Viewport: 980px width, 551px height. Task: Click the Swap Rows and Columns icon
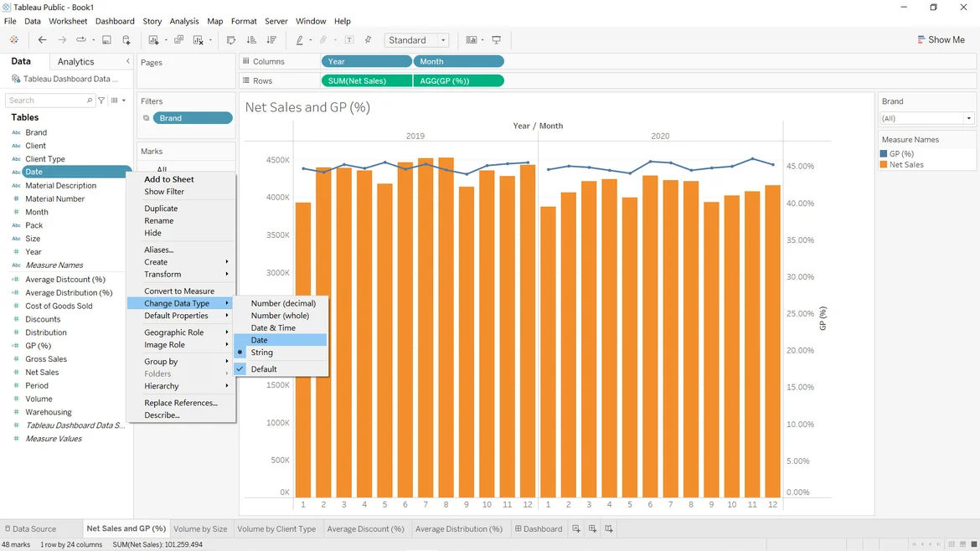coord(231,40)
